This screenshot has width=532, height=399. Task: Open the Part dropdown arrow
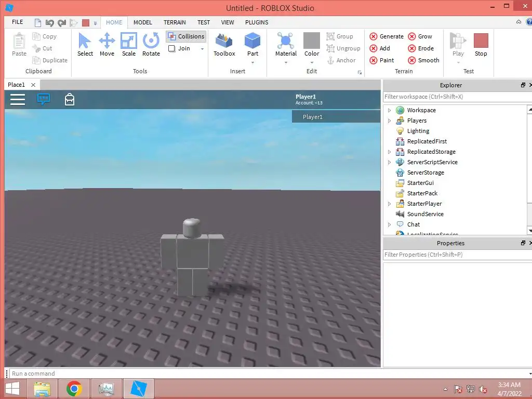252,62
